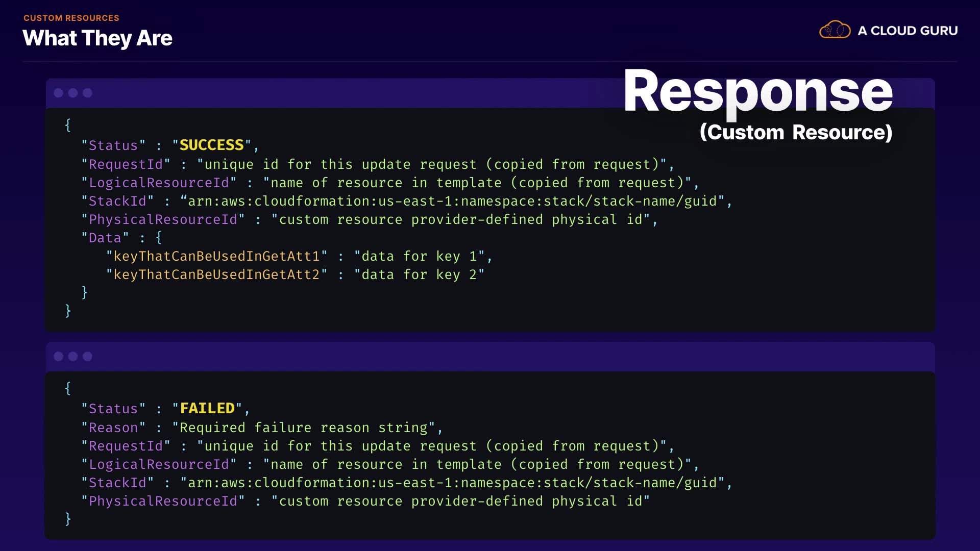Click "keyThatCanBeUsedInGetAtt1" key

216,256
